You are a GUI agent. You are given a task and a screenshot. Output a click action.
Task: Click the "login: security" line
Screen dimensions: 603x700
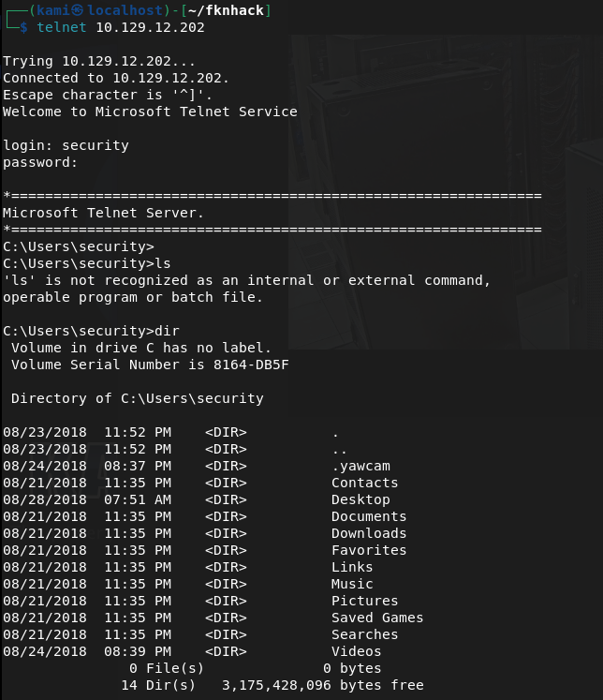click(x=66, y=145)
